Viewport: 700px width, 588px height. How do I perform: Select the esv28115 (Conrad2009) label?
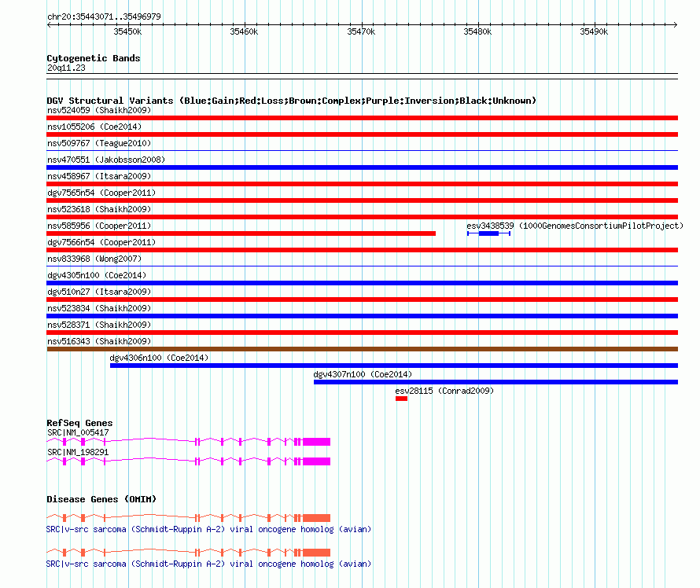tap(444, 391)
